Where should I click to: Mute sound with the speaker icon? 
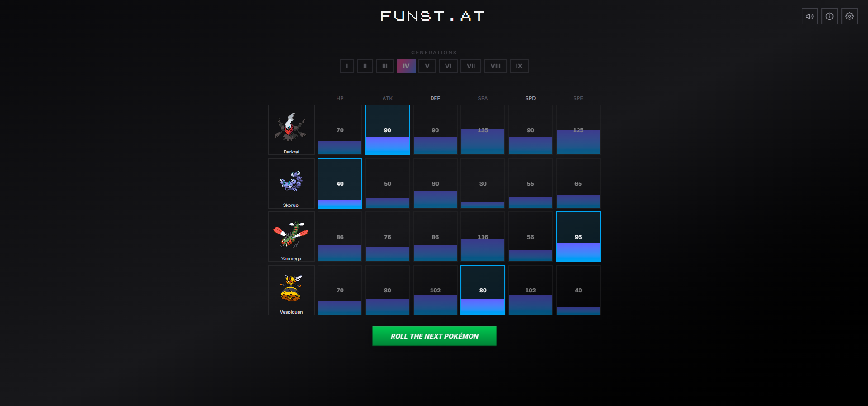point(809,16)
